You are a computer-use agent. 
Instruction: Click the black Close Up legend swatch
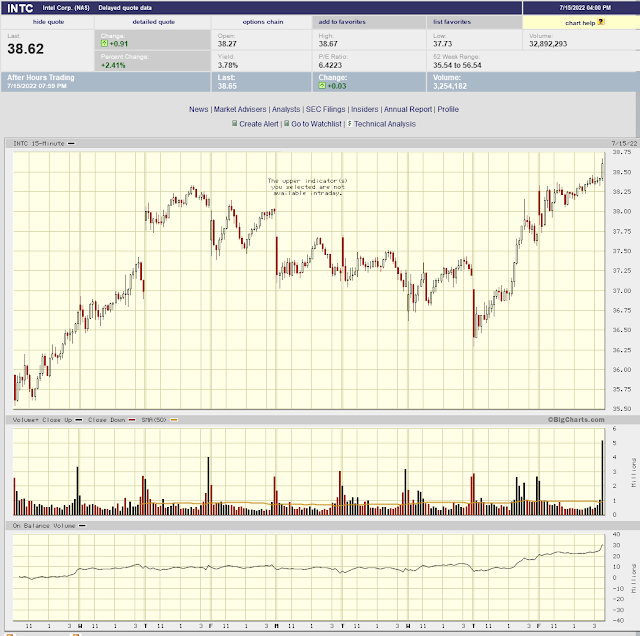[x=79, y=420]
